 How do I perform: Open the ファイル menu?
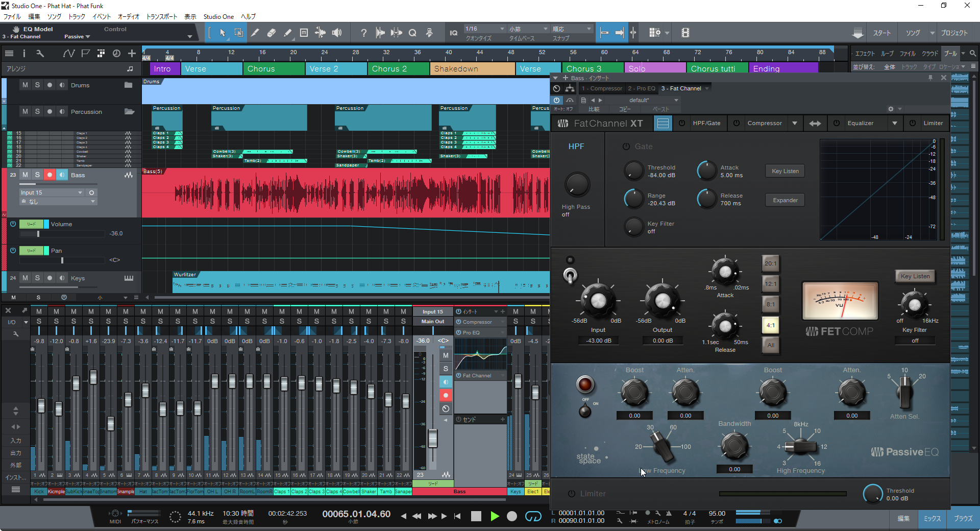pos(12,16)
